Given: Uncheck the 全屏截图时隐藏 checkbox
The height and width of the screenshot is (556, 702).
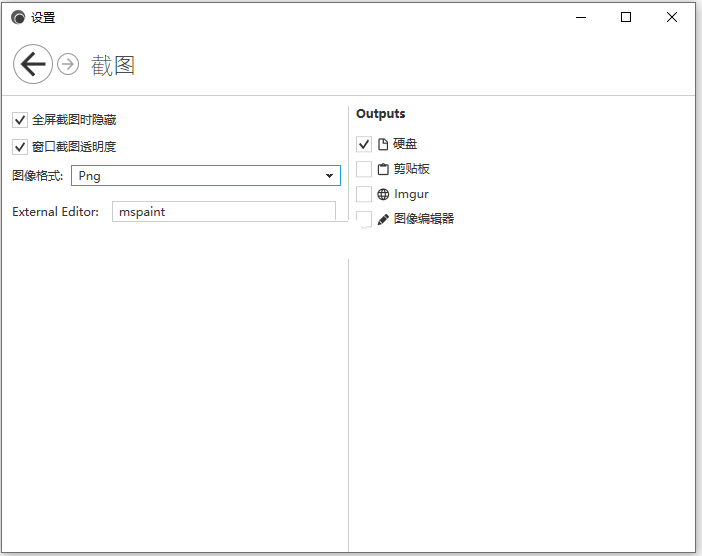Looking at the screenshot, I should click(20, 120).
